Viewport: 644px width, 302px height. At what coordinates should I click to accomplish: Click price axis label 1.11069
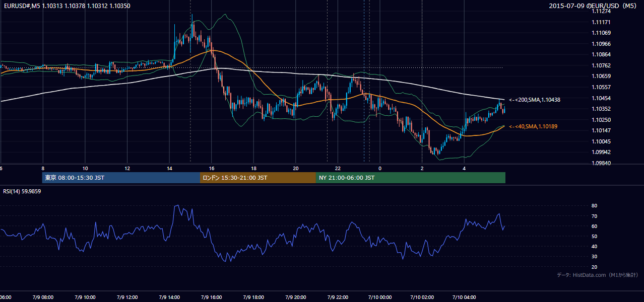pyautogui.click(x=602, y=33)
